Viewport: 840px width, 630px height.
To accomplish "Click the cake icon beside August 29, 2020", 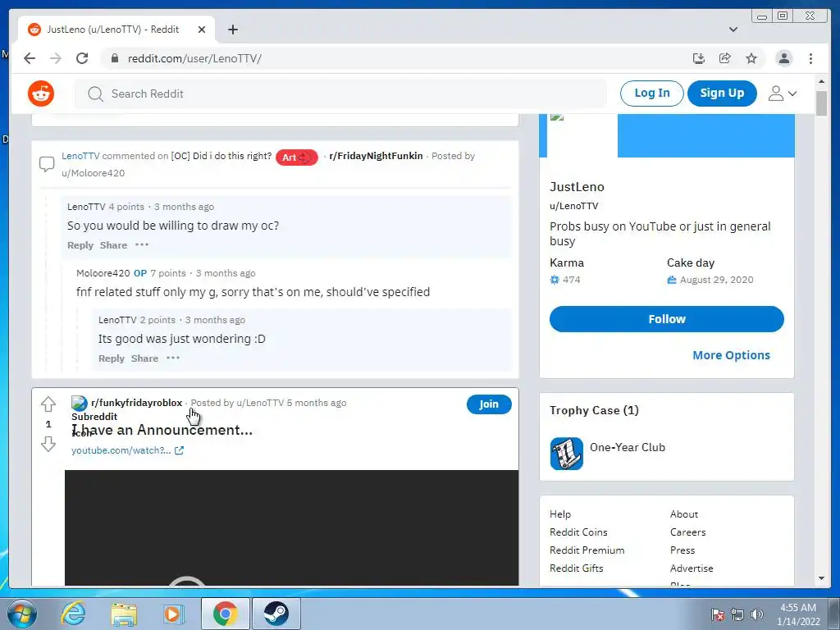I will click(x=672, y=280).
